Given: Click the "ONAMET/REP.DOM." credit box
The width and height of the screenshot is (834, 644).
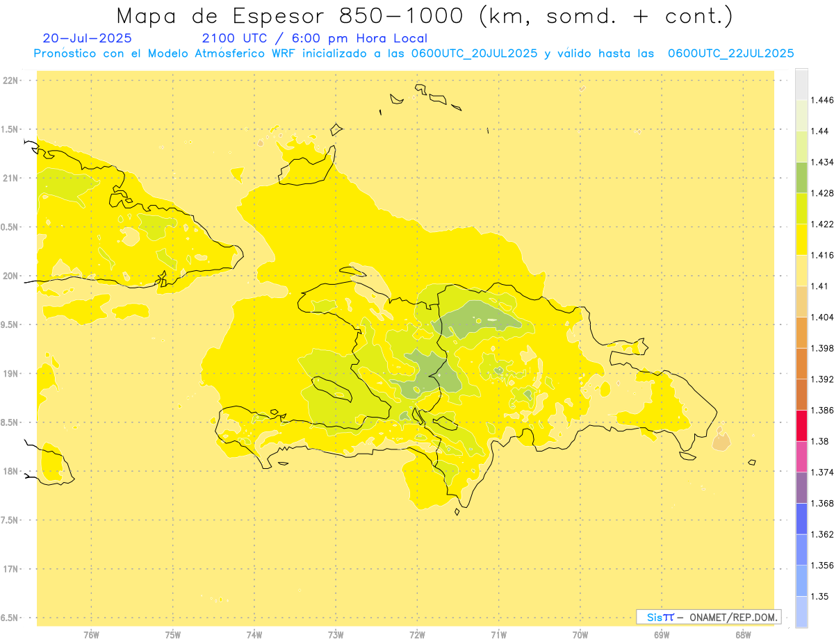Looking at the screenshot, I should point(708,617).
